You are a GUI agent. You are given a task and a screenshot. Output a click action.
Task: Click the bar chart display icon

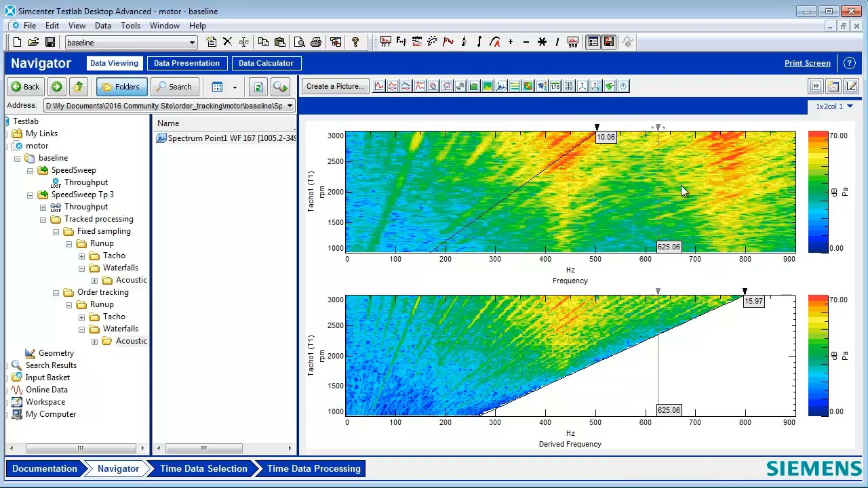coord(474,86)
